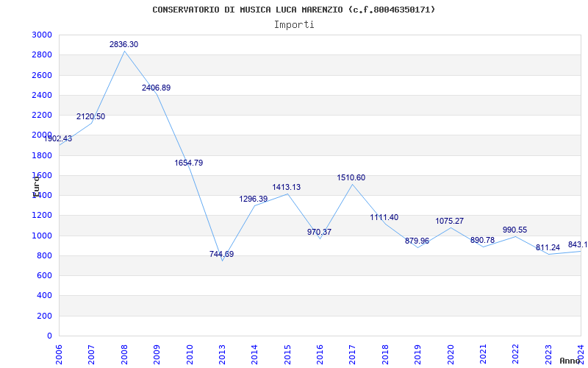Click the 2023 x-axis year label
Screen dimensions: 588x368
click(x=548, y=353)
